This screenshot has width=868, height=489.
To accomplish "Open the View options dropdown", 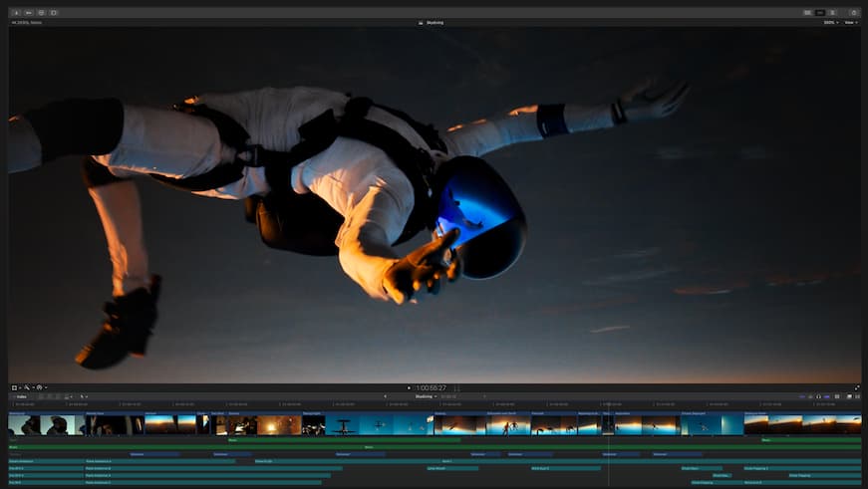I will point(850,22).
